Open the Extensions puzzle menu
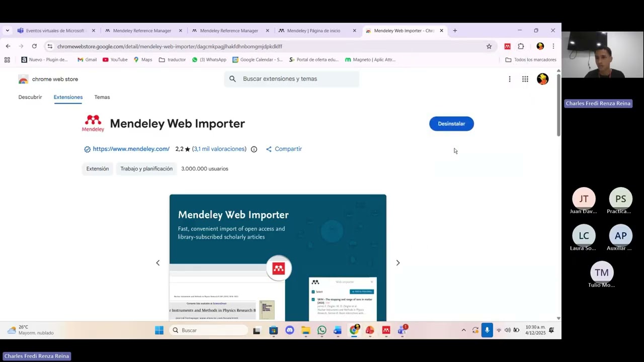This screenshot has width=644, height=362. point(521,46)
